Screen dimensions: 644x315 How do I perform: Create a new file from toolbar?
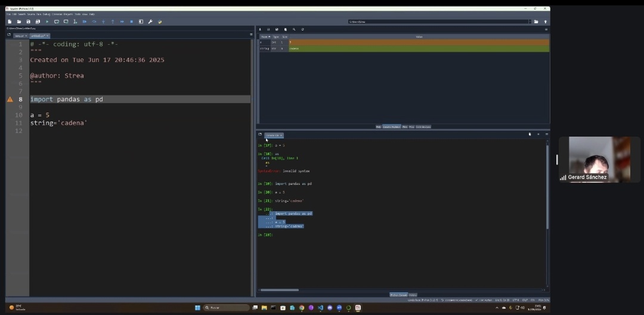coord(10,21)
